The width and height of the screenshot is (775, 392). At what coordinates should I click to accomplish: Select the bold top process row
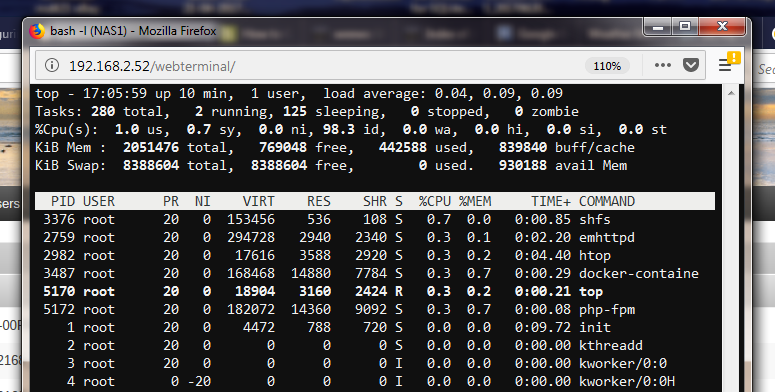(x=375, y=292)
